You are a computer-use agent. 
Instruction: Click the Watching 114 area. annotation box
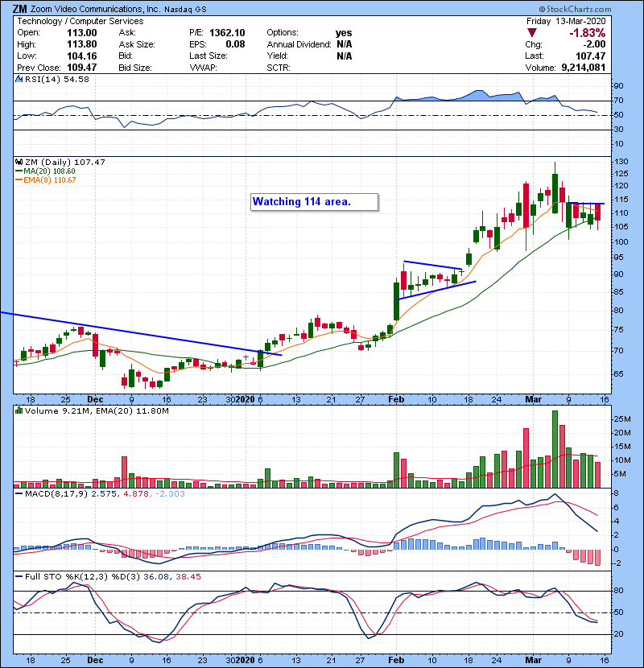(314, 202)
